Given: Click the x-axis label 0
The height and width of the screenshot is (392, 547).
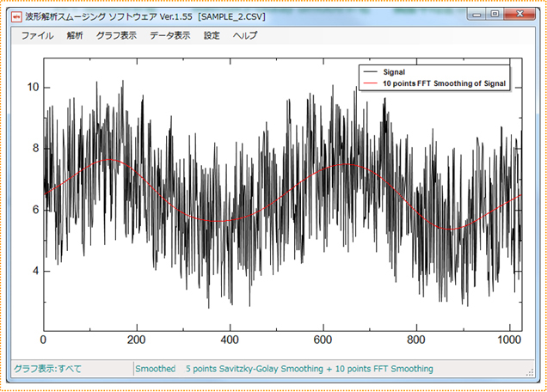Looking at the screenshot, I should click(43, 340).
